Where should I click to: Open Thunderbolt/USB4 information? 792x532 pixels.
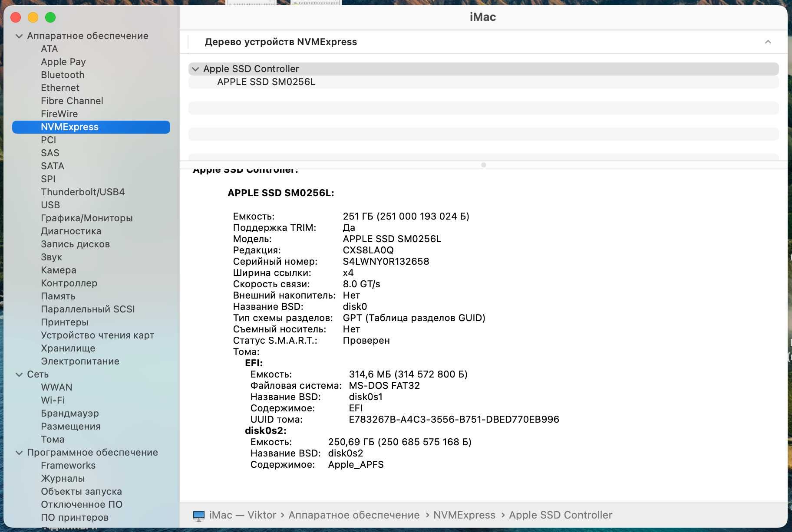[x=83, y=192]
